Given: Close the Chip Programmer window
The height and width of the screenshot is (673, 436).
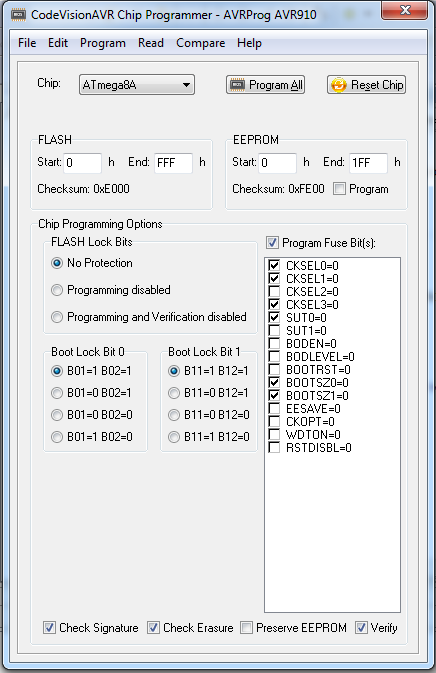Looking at the screenshot, I should point(404,10).
